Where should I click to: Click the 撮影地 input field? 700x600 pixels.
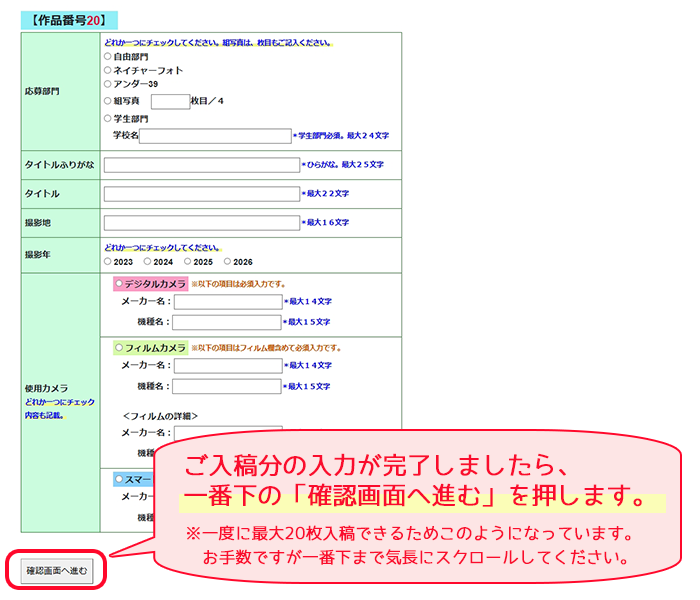pyautogui.click(x=202, y=223)
